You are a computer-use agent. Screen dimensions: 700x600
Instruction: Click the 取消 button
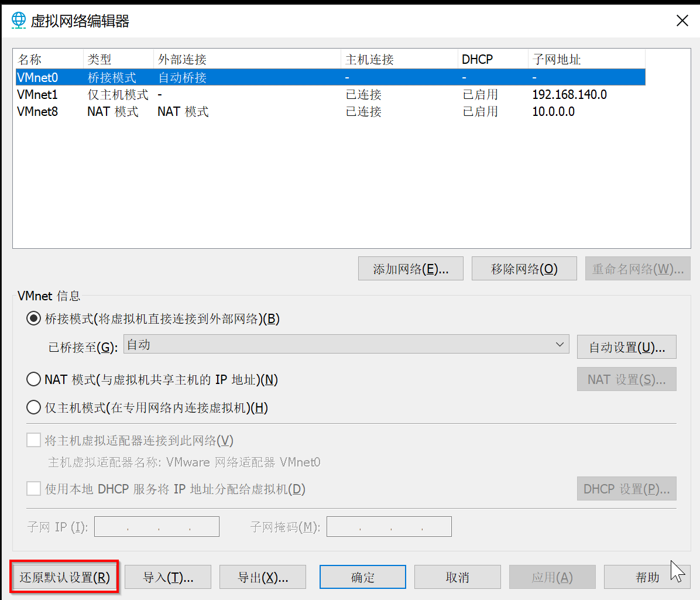[458, 577]
